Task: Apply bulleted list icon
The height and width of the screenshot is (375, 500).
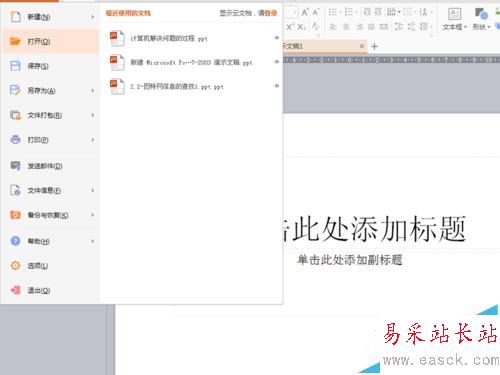Action: pos(333,12)
